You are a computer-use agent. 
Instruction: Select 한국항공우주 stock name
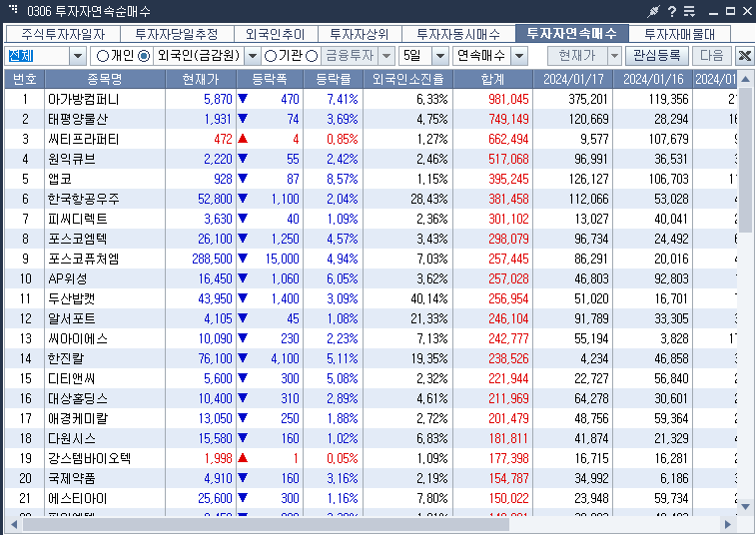[84, 199]
